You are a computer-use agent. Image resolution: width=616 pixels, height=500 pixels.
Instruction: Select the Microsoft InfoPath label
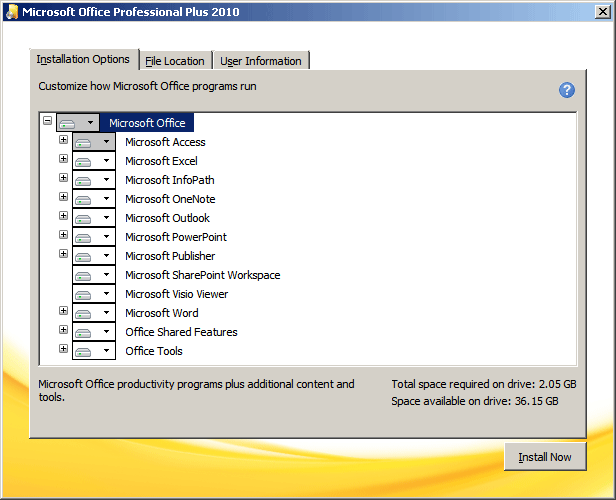[170, 180]
